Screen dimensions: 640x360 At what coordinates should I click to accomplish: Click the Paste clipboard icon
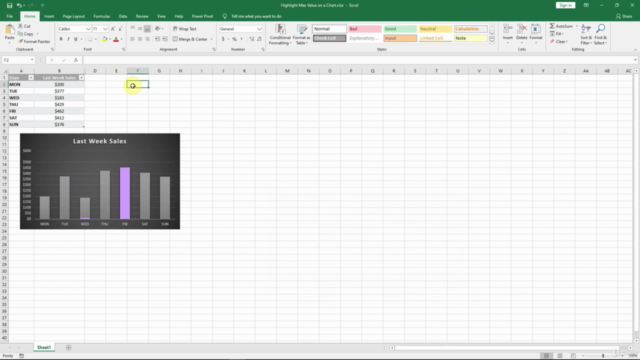9,30
